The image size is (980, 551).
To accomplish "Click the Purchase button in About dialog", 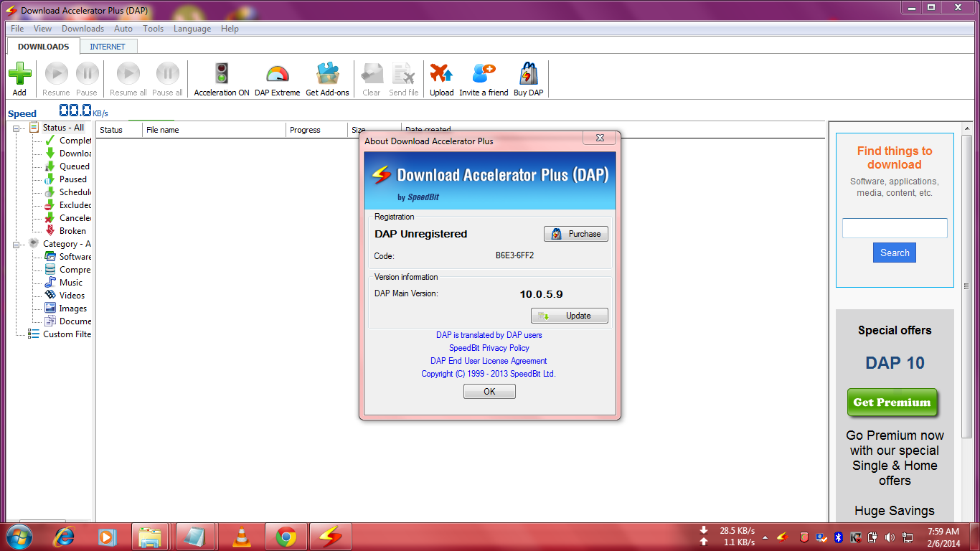I will pyautogui.click(x=575, y=233).
